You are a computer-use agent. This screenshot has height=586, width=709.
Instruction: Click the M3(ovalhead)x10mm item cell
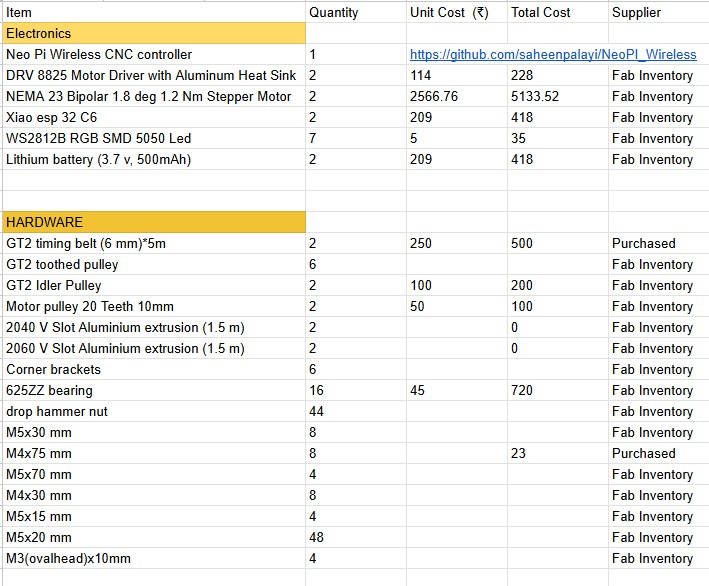point(154,558)
